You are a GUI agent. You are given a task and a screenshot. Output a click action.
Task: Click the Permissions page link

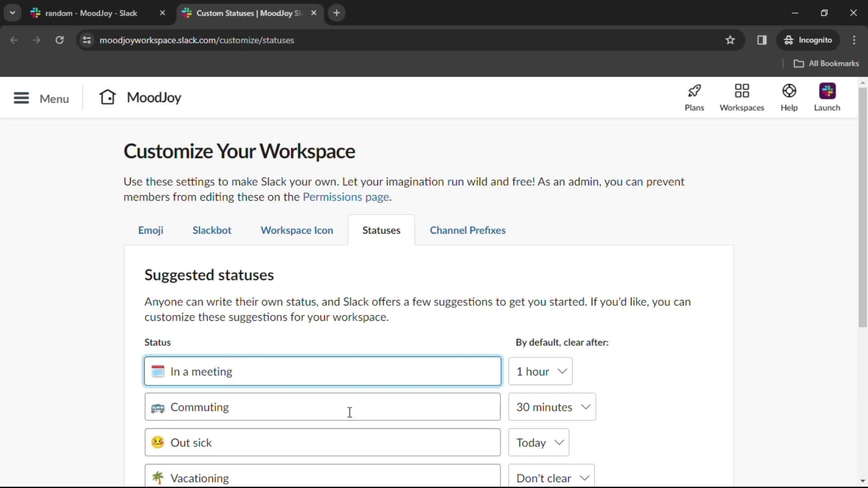pos(345,197)
